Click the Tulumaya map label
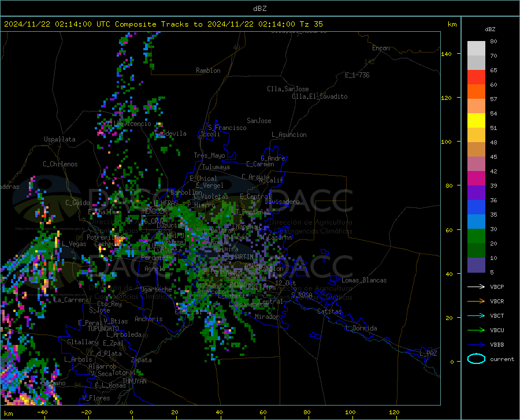The width and height of the screenshot is (520, 420). [216, 167]
